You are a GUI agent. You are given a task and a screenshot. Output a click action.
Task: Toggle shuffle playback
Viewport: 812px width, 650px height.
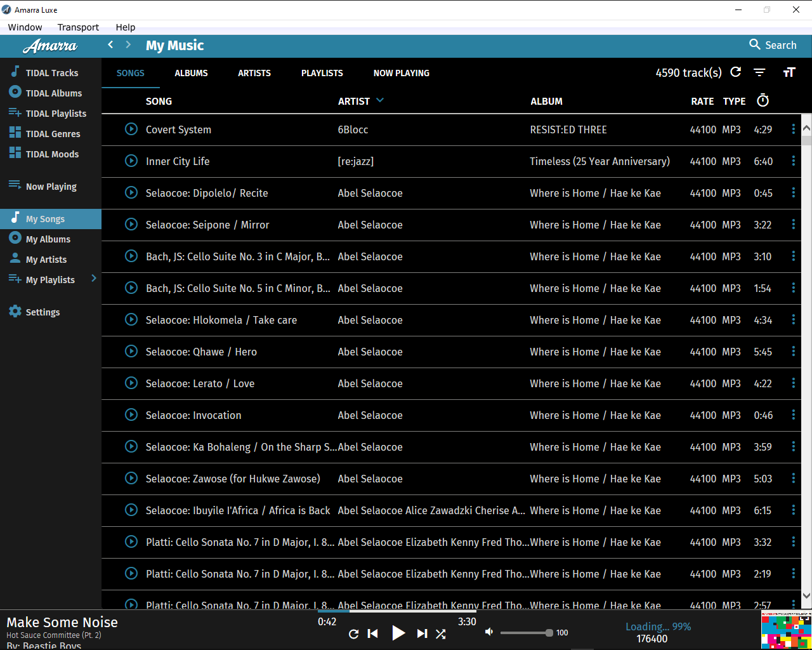coord(441,633)
